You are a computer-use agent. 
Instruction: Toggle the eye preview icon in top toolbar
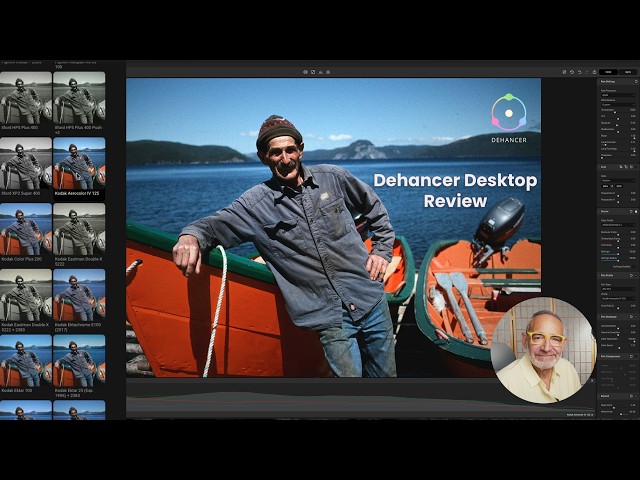coord(305,72)
